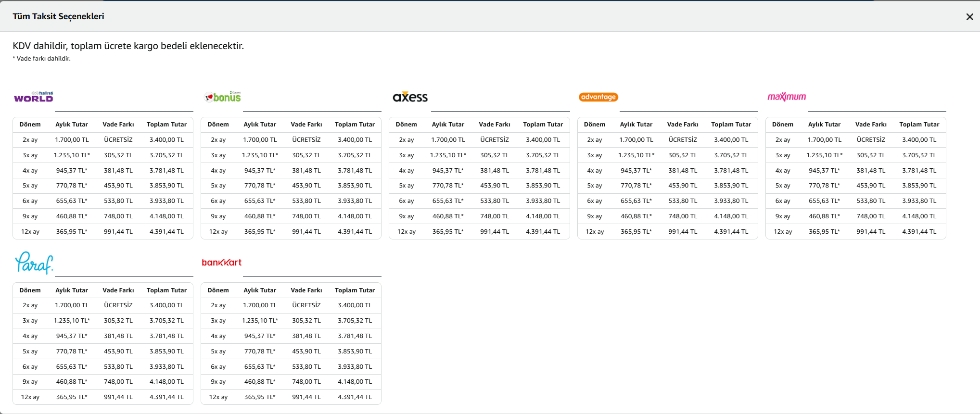Click 748,00 TL fee in Advantage table
Screen dimensions: 980x414
point(683,216)
